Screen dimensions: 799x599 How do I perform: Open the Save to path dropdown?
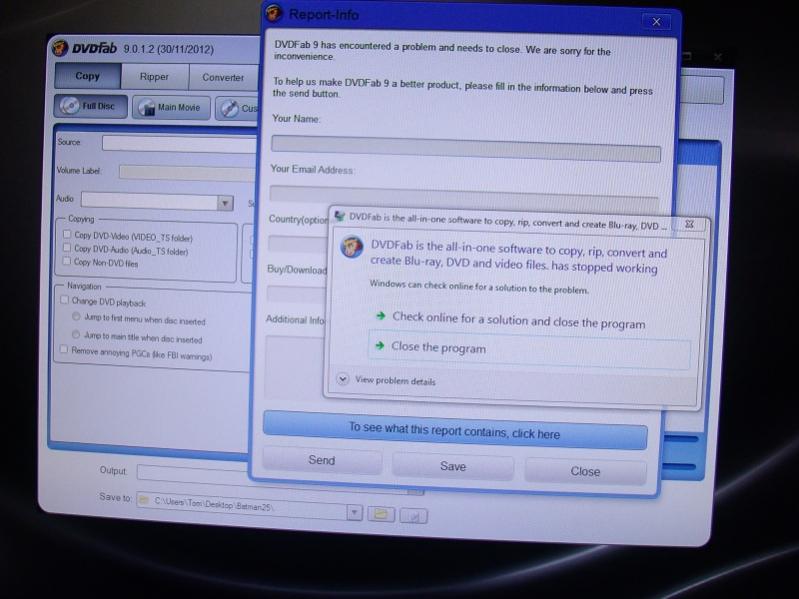[354, 512]
